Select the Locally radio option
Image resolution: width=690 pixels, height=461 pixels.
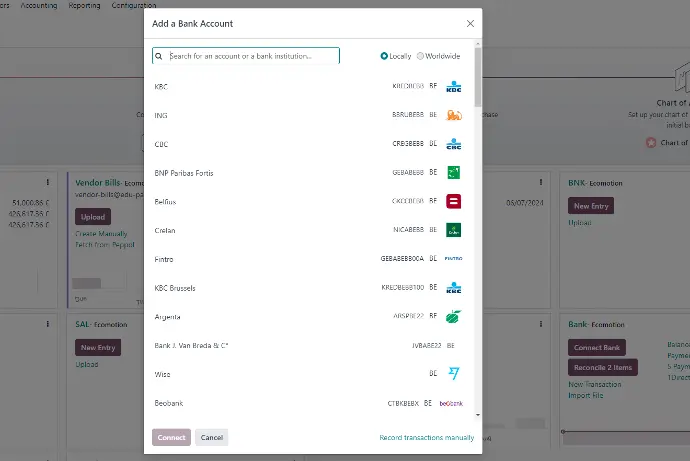(384, 56)
